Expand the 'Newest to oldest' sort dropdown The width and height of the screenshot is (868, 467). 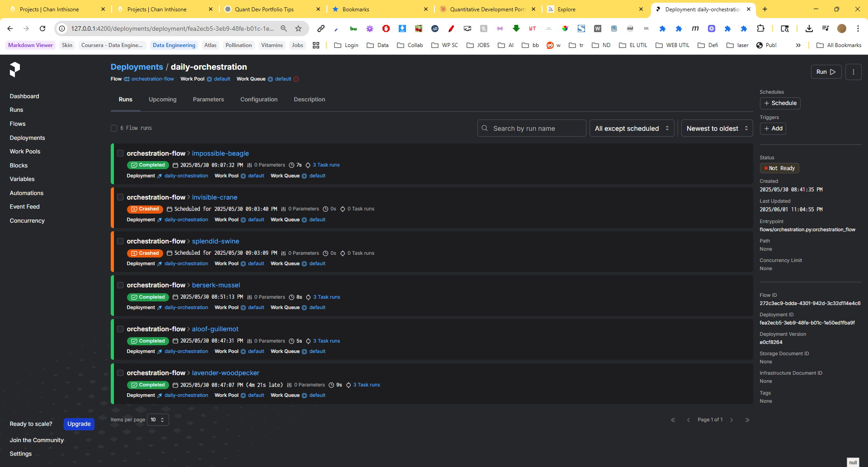pos(717,129)
